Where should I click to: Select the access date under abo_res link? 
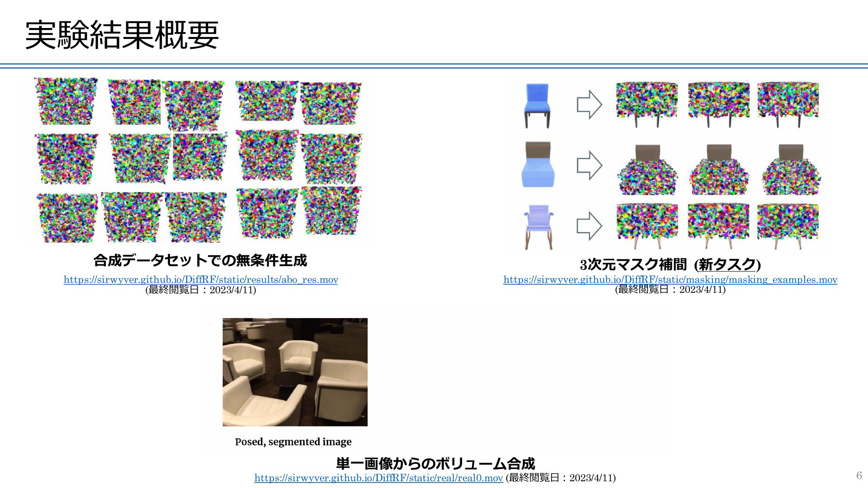tap(201, 290)
